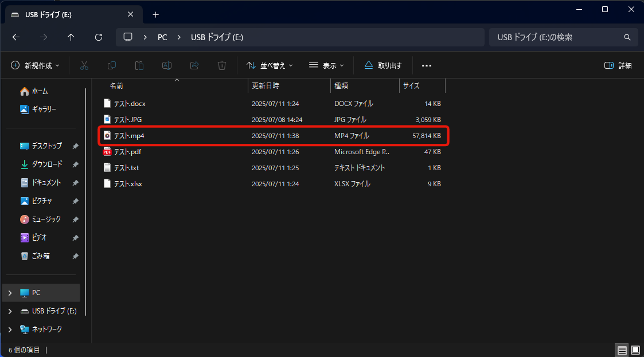Open the 新規作成 dropdown
The height and width of the screenshot is (357, 644).
(x=36, y=66)
